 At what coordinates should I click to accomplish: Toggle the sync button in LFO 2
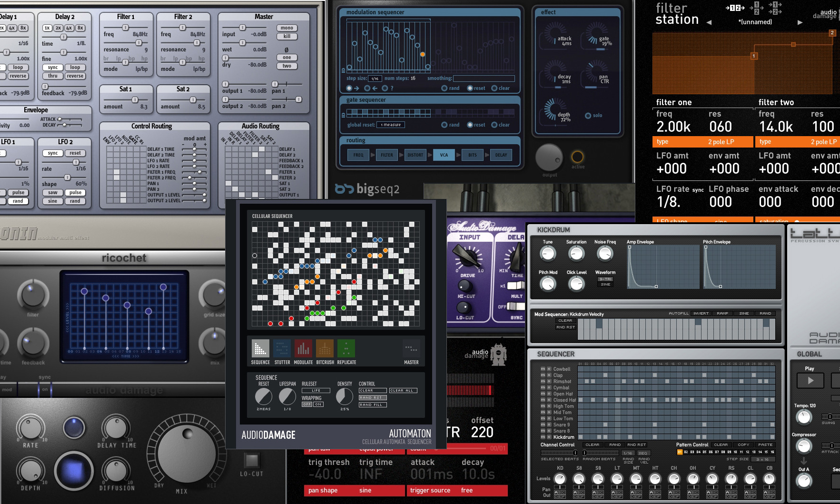coord(53,153)
